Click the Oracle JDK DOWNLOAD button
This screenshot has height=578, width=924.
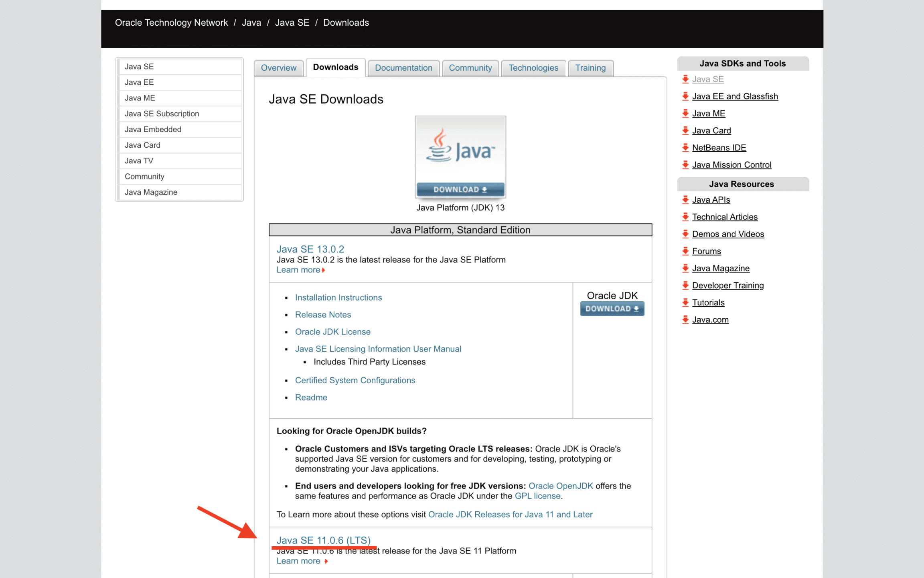(612, 309)
